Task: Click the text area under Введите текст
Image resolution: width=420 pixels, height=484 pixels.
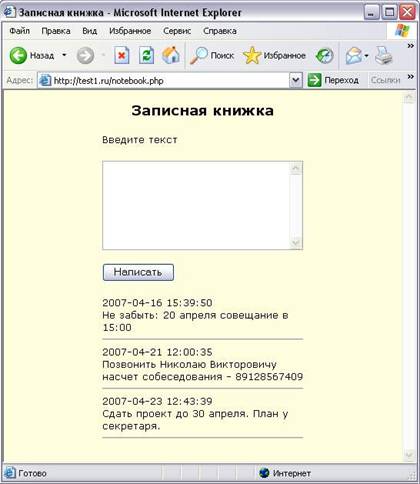Action: 202,205
